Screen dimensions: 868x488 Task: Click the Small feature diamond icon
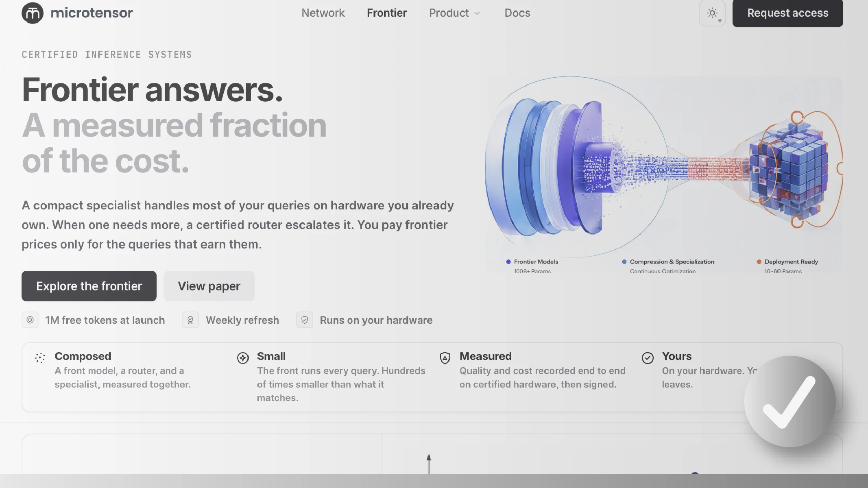[x=243, y=358]
